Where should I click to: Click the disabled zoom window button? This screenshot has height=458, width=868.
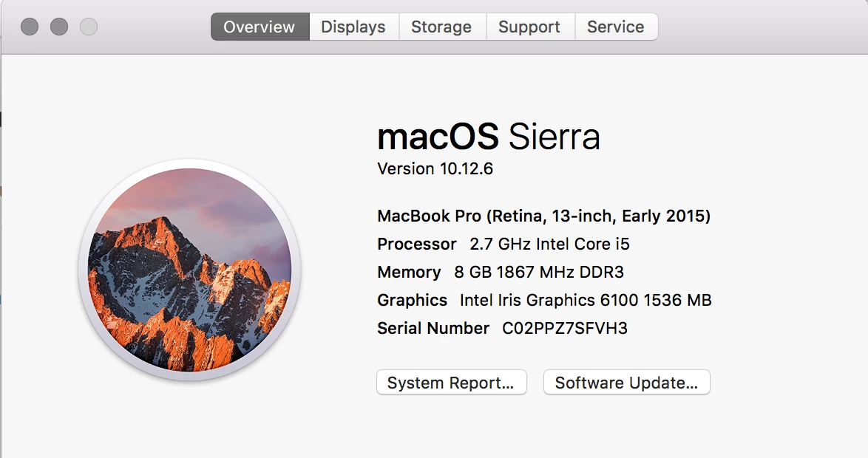(x=89, y=27)
